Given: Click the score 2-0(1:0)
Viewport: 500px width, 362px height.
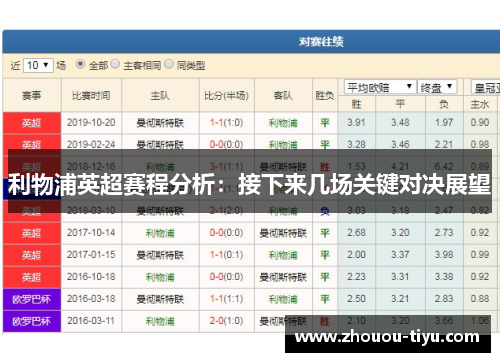Looking at the screenshot, I should point(226,321).
